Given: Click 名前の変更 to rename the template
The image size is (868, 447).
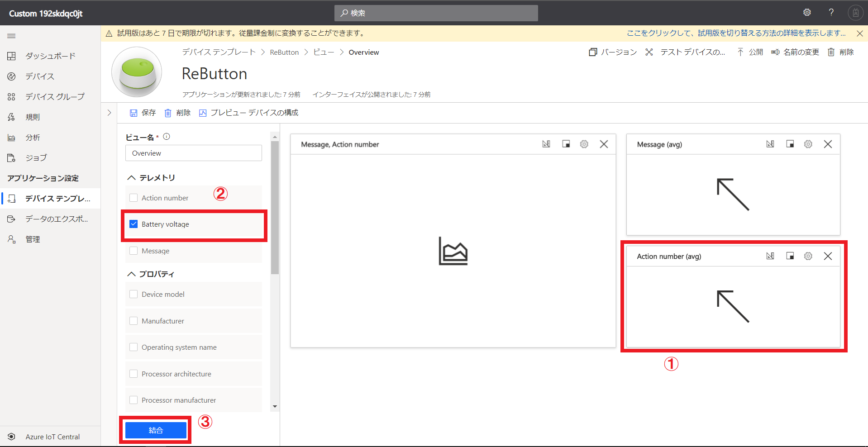Looking at the screenshot, I should pyautogui.click(x=795, y=52).
